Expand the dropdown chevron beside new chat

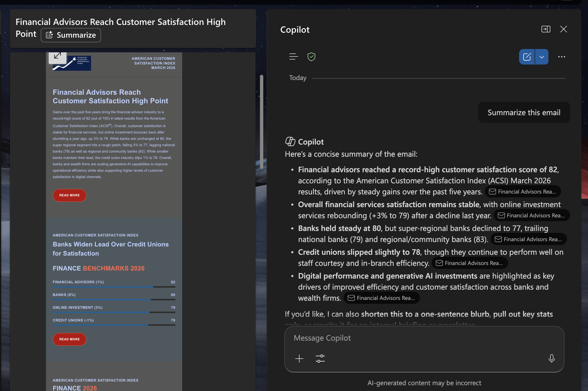(542, 57)
